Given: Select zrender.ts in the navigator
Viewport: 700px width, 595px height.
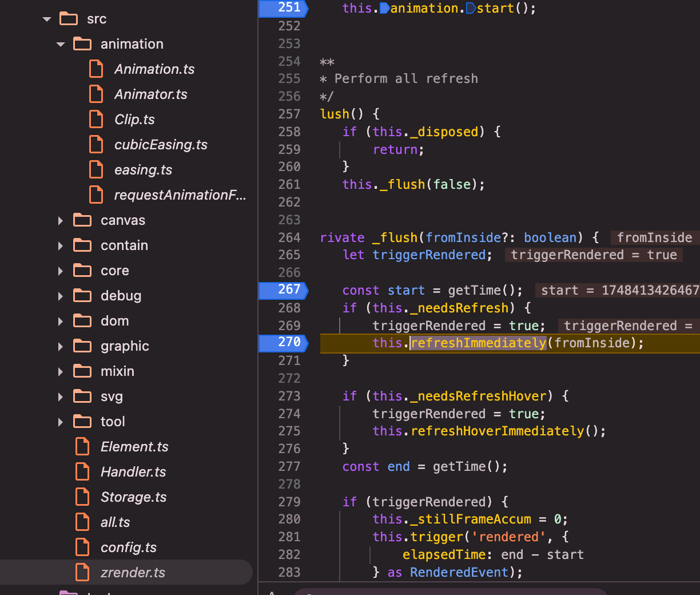Looking at the screenshot, I should [133, 573].
